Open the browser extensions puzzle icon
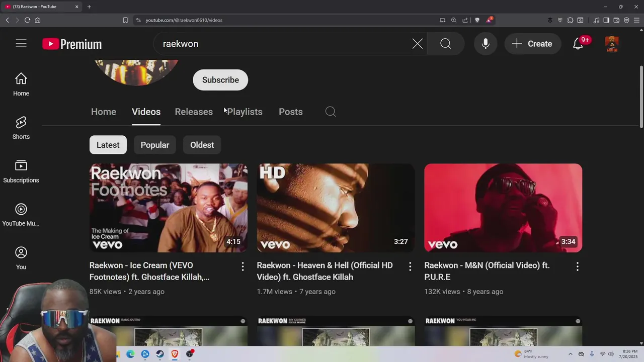The image size is (644, 362). pyautogui.click(x=570, y=20)
